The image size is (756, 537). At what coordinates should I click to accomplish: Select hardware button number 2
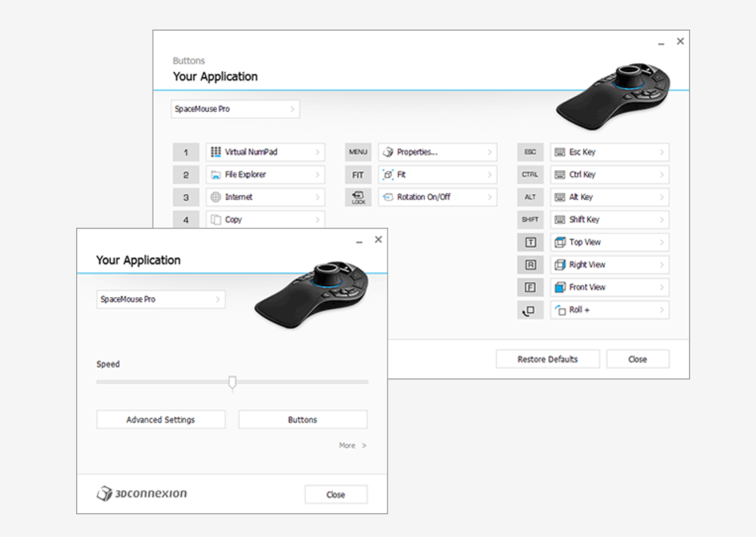point(186,175)
